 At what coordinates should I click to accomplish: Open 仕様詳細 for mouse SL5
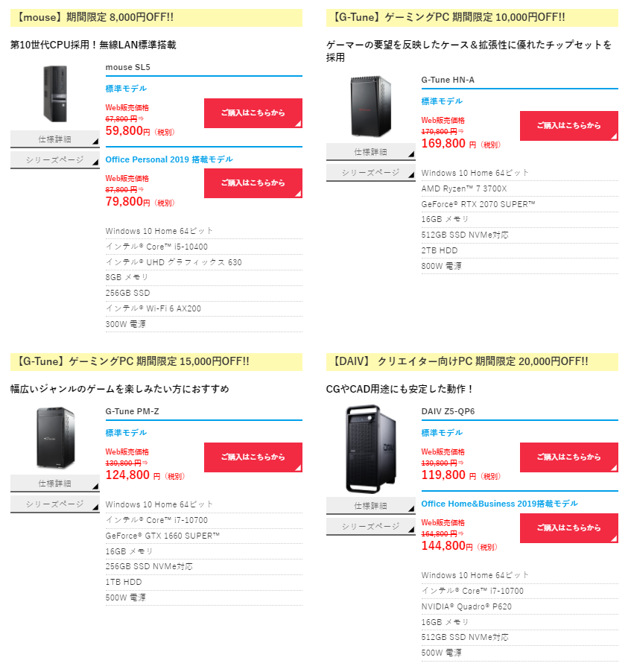tap(55, 139)
